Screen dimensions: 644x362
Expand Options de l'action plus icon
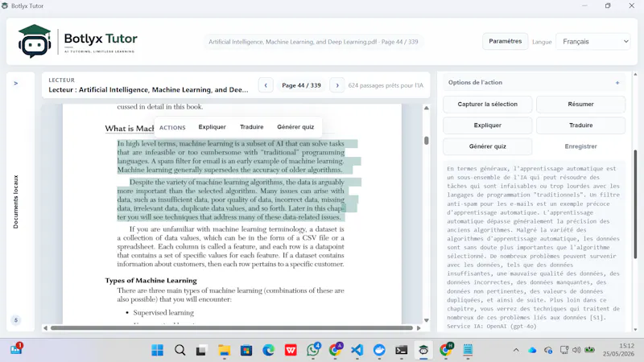[617, 83]
